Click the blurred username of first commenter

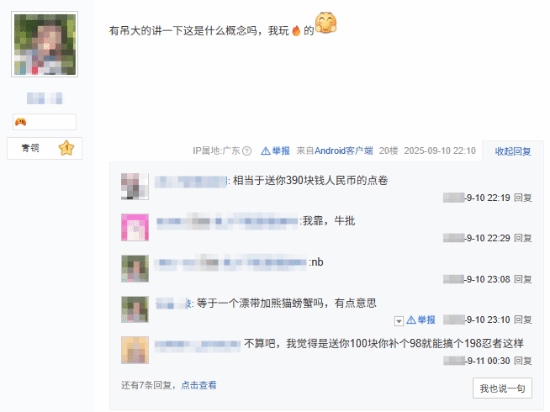191,181
